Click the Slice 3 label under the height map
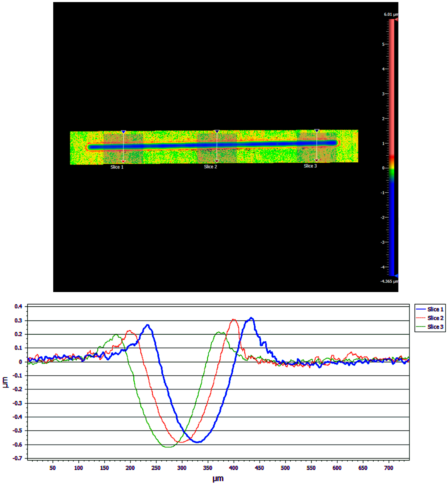Image resolution: width=448 pixels, height=486 pixels. [x=310, y=166]
